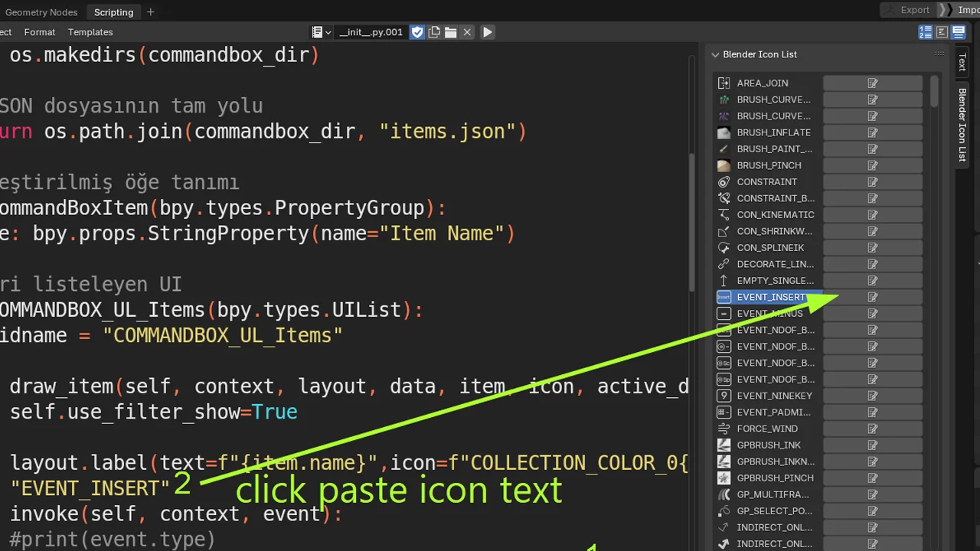Click the fake user shield icon
The width and height of the screenshot is (980, 551).
pyautogui.click(x=417, y=32)
